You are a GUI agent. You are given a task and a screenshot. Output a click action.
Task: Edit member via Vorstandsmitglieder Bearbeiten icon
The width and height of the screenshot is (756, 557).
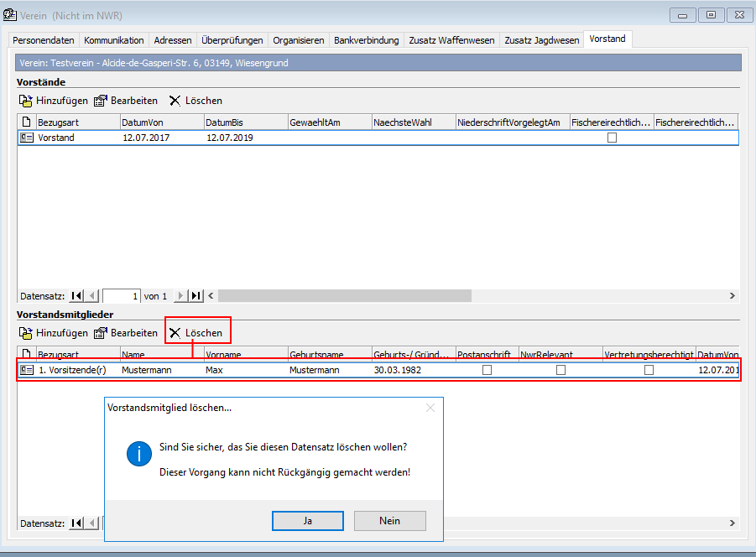tap(101, 333)
